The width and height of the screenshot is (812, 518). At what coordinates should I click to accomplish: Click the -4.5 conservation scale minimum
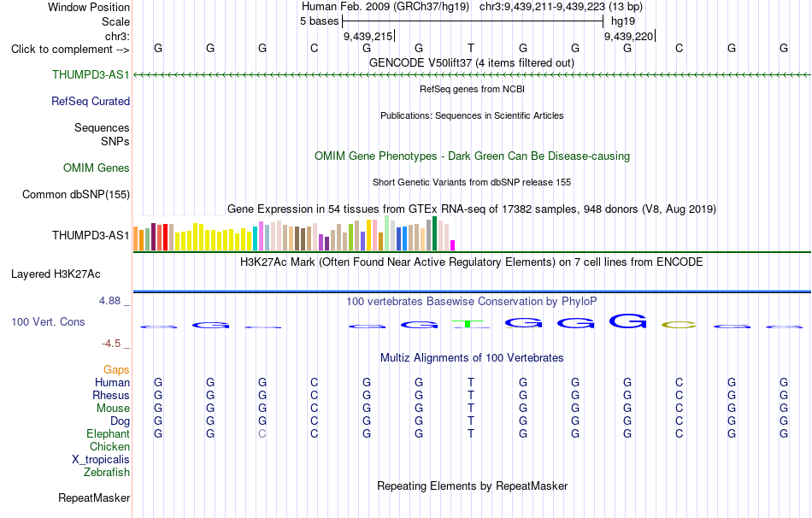[x=111, y=344]
